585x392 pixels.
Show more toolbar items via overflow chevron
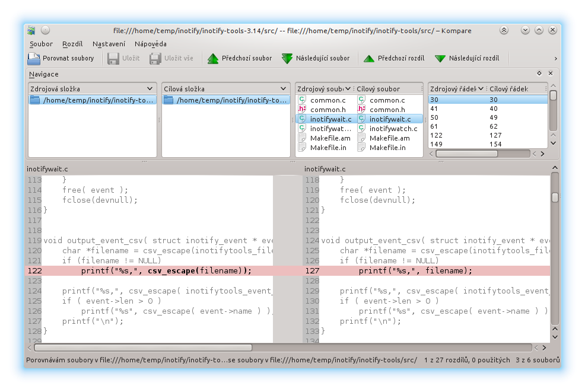(555, 59)
